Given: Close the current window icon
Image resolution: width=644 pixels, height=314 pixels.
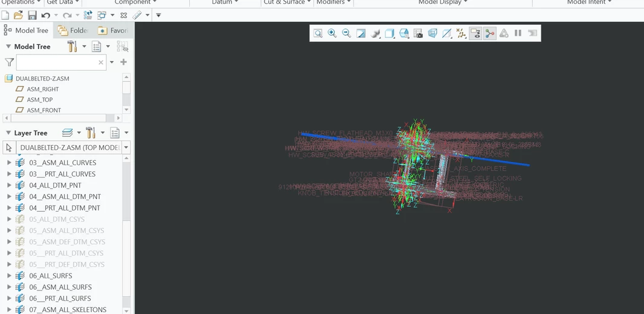Looking at the screenshot, I should [124, 15].
